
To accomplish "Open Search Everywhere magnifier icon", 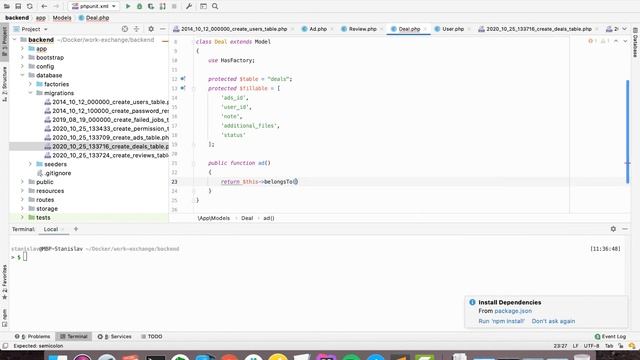I will coord(215,7).
